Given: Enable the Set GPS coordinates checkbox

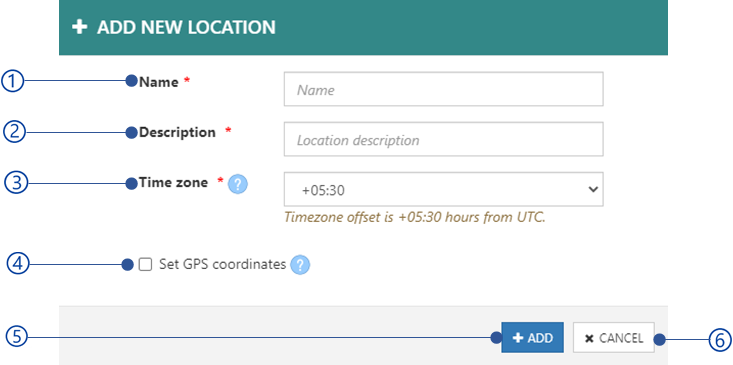Looking at the screenshot, I should point(145,265).
